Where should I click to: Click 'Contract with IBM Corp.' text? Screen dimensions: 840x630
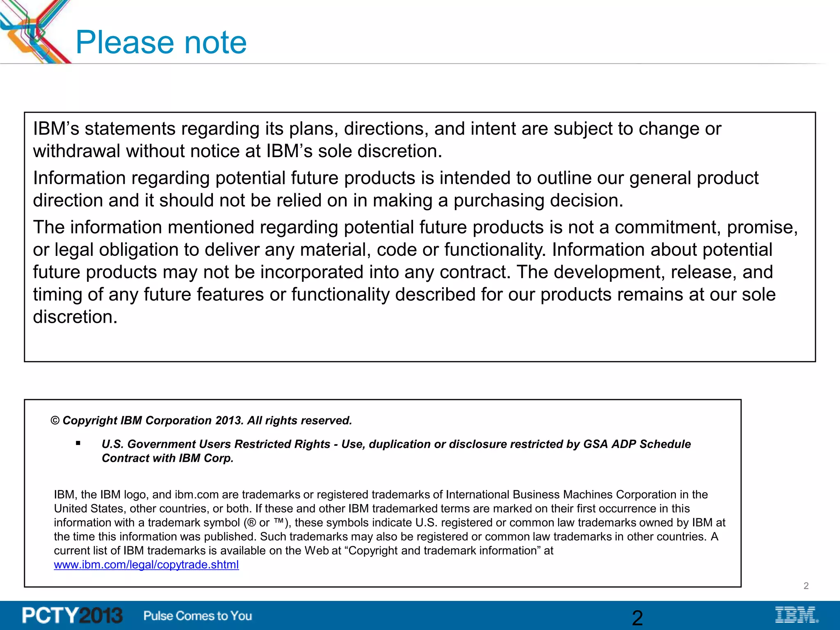pos(168,458)
